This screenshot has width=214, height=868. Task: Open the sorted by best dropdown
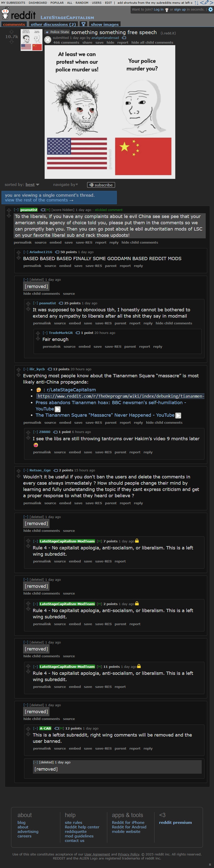click(x=32, y=185)
